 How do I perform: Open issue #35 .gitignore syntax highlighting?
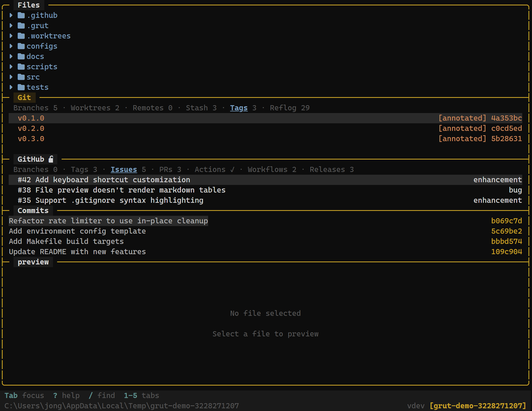pyautogui.click(x=265, y=200)
